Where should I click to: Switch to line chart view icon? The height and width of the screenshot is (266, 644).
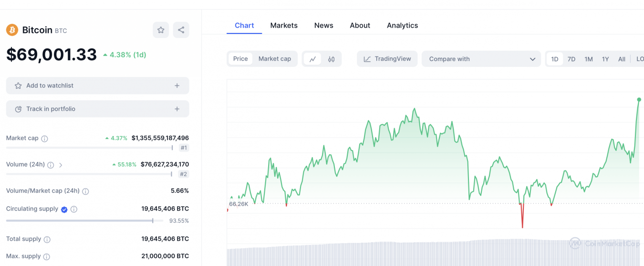tap(312, 59)
